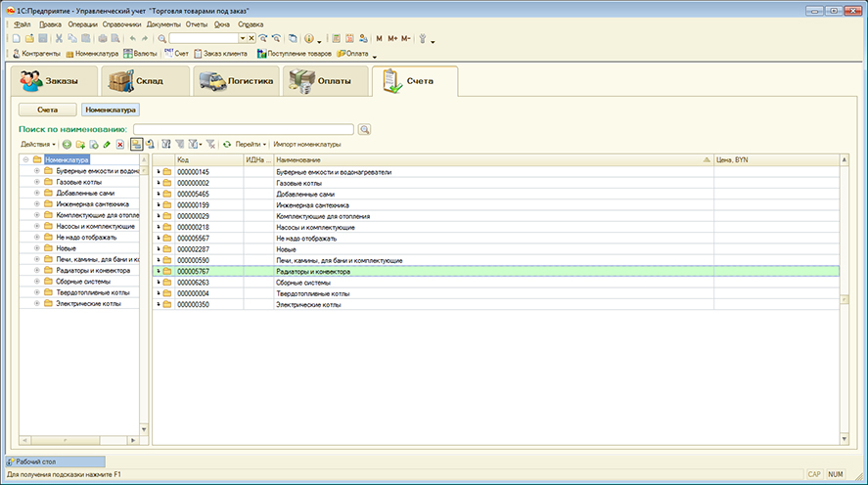Switch to the Счета sub-view toggle

[48, 110]
